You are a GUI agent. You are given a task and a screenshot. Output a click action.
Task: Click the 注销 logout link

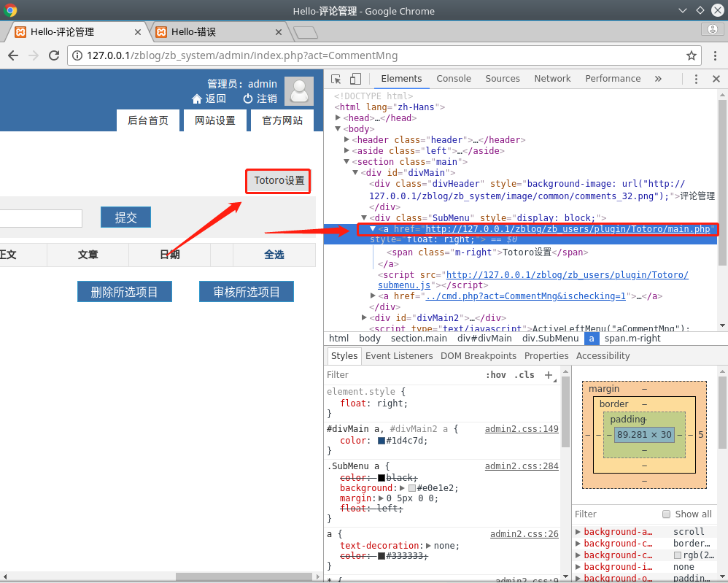(260, 99)
